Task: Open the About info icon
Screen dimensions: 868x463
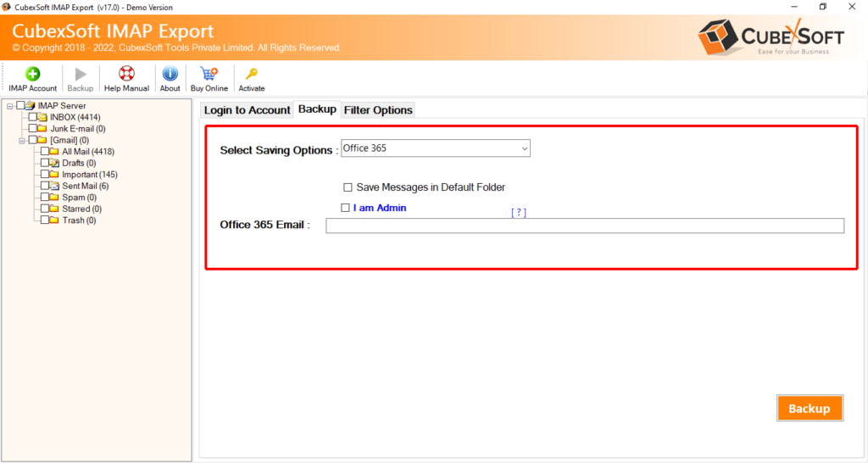Action: click(170, 74)
